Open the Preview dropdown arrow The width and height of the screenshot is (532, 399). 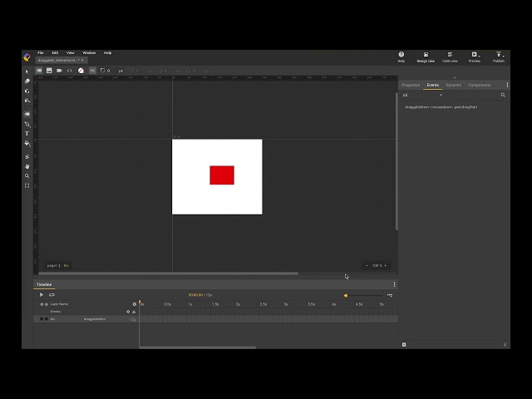(x=479, y=56)
